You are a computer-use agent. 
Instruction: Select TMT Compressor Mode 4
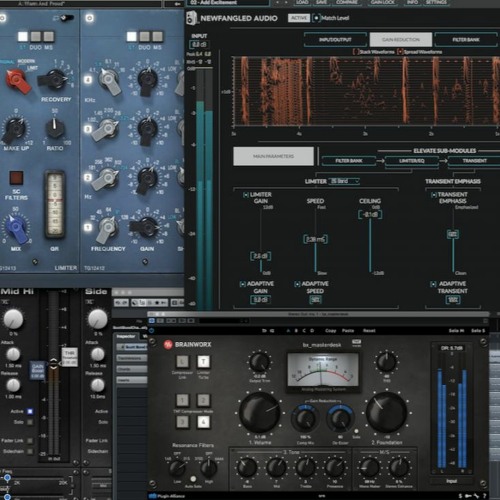(x=203, y=422)
